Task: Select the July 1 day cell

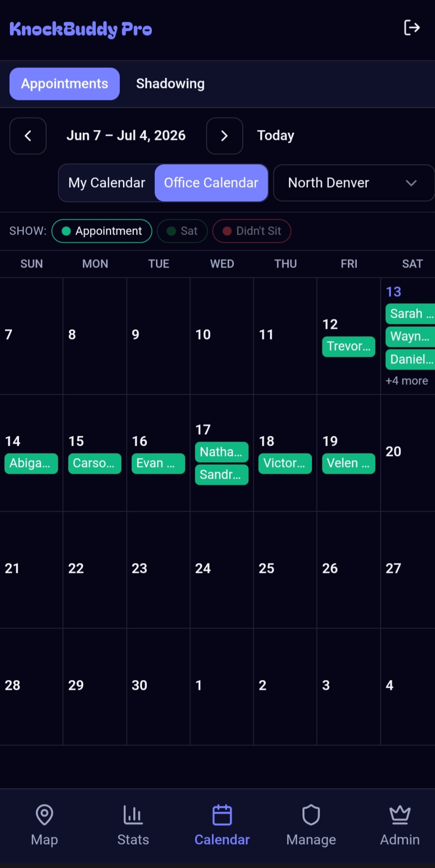Action: pyautogui.click(x=222, y=687)
